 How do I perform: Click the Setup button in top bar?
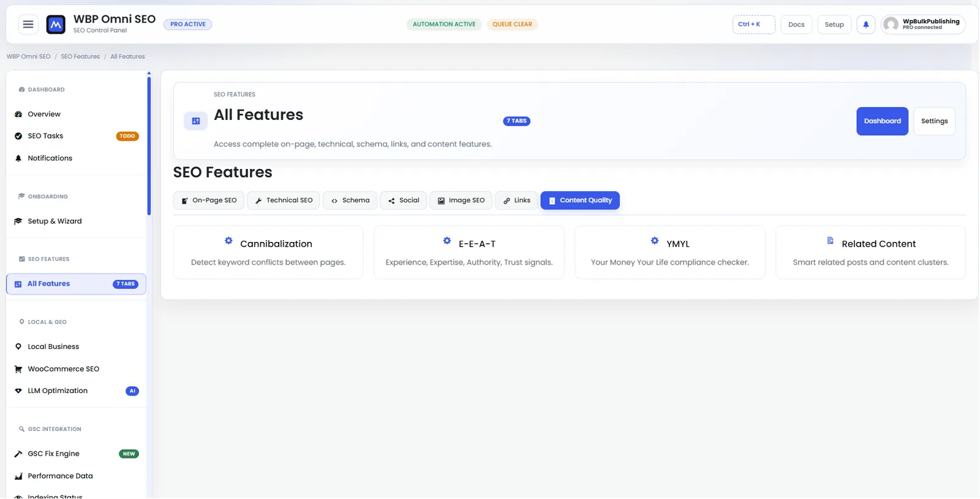(x=834, y=24)
